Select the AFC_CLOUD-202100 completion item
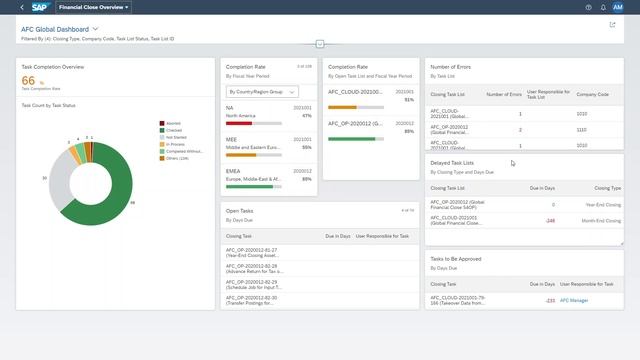640x360 pixels. click(371, 100)
